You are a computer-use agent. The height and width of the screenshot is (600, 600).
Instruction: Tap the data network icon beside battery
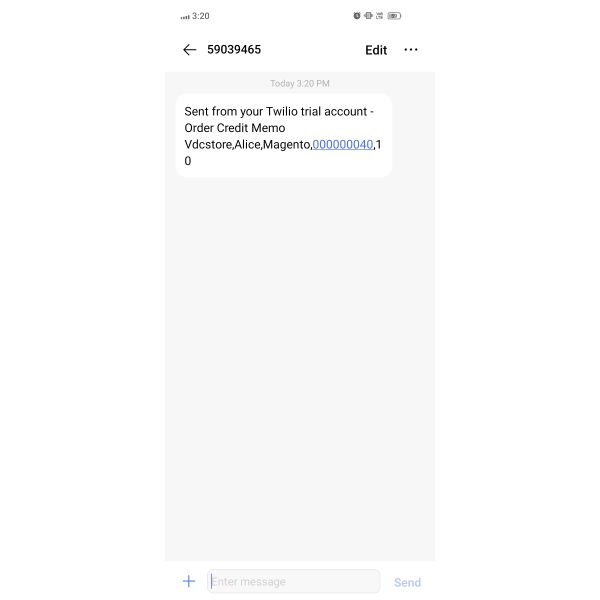[380, 16]
